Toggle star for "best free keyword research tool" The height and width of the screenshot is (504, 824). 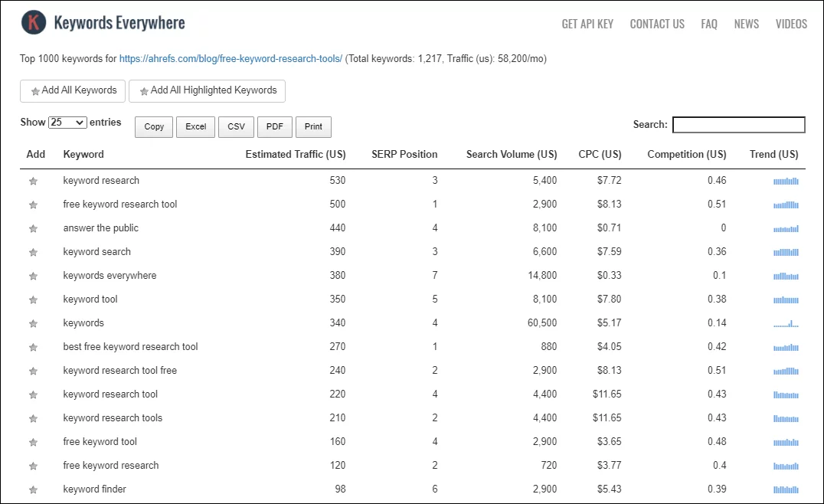[x=33, y=347]
